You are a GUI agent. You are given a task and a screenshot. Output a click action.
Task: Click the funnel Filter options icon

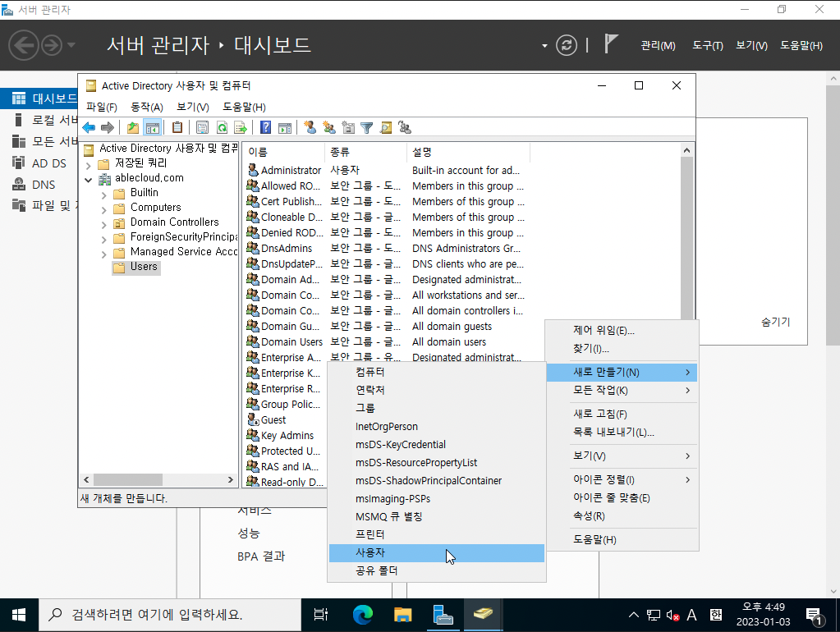point(367,127)
